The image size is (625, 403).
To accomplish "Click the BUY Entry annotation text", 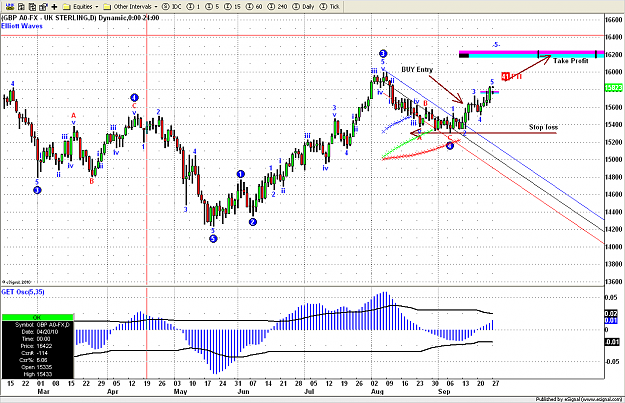I will tap(417, 69).
